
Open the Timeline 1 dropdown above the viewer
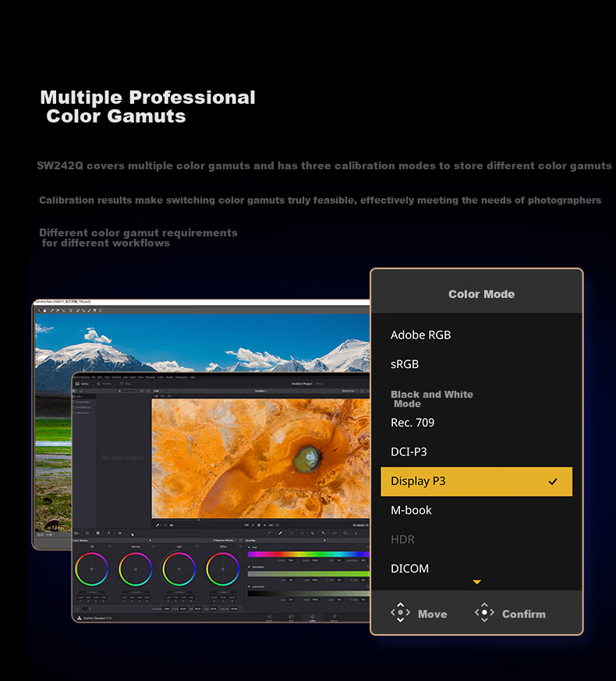tap(261, 391)
